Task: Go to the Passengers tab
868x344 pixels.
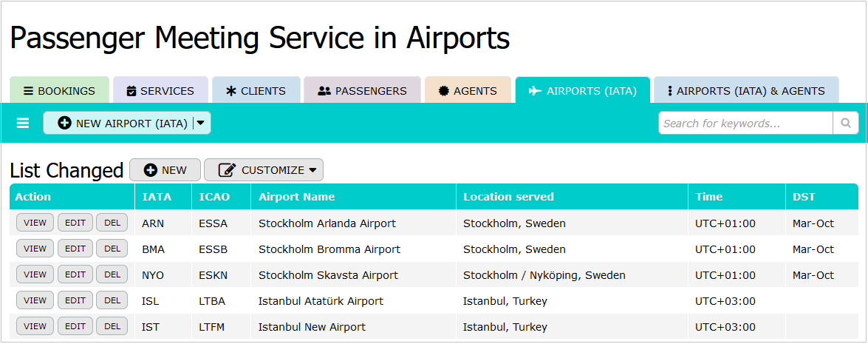Action: click(362, 91)
